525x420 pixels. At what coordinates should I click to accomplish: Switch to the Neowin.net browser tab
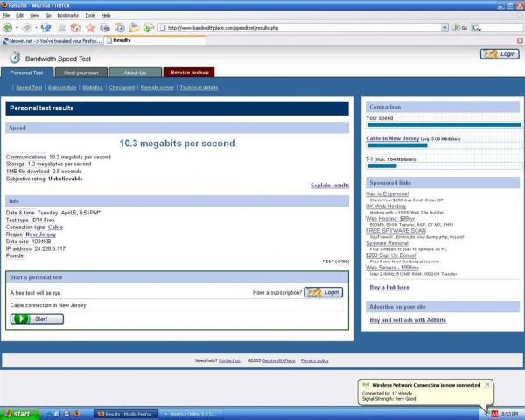pyautogui.click(x=52, y=41)
